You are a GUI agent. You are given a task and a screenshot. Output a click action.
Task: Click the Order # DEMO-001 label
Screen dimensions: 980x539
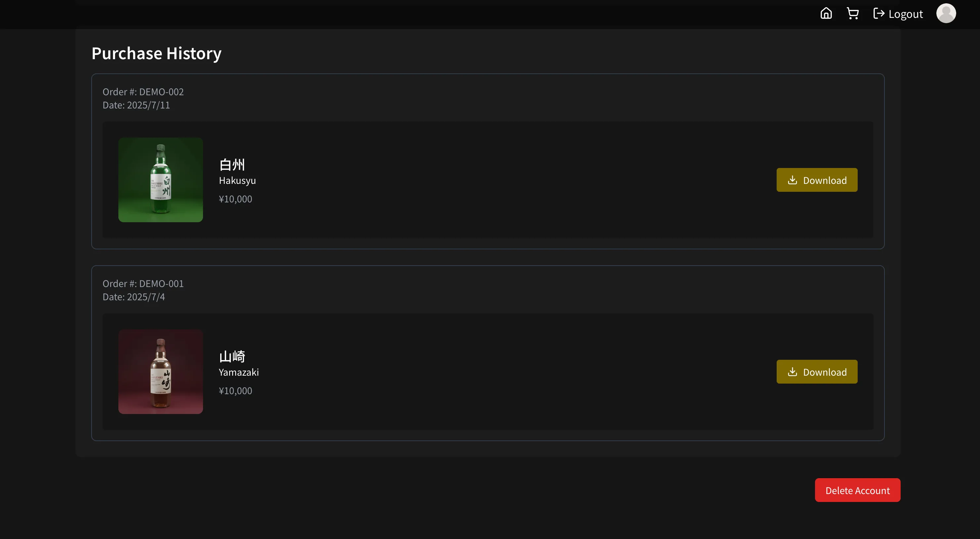143,284
